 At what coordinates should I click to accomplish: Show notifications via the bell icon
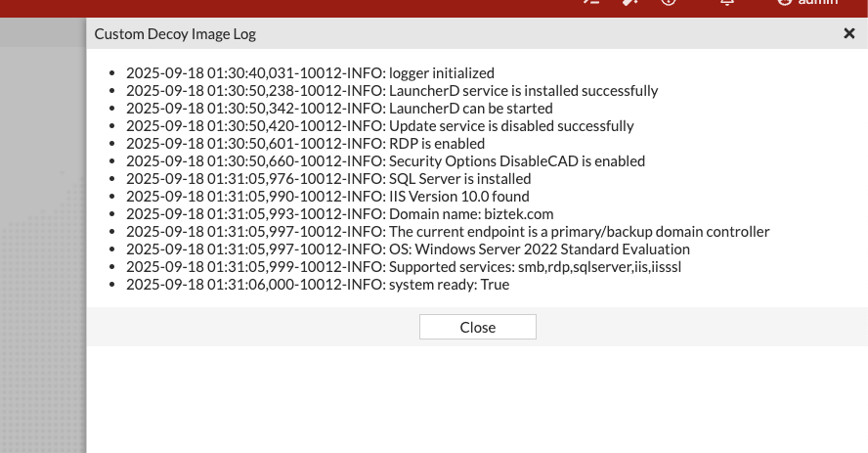(x=727, y=3)
